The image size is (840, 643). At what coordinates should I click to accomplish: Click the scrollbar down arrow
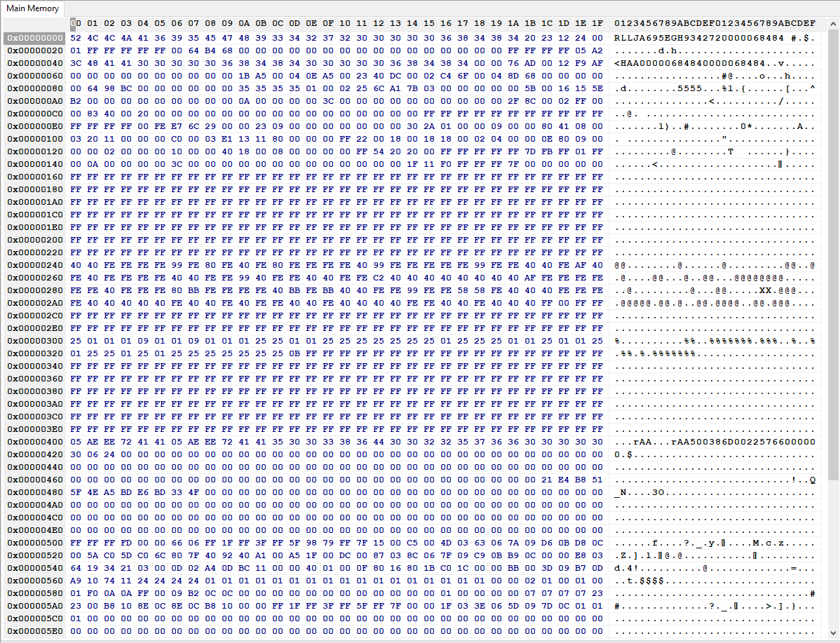(x=833, y=632)
